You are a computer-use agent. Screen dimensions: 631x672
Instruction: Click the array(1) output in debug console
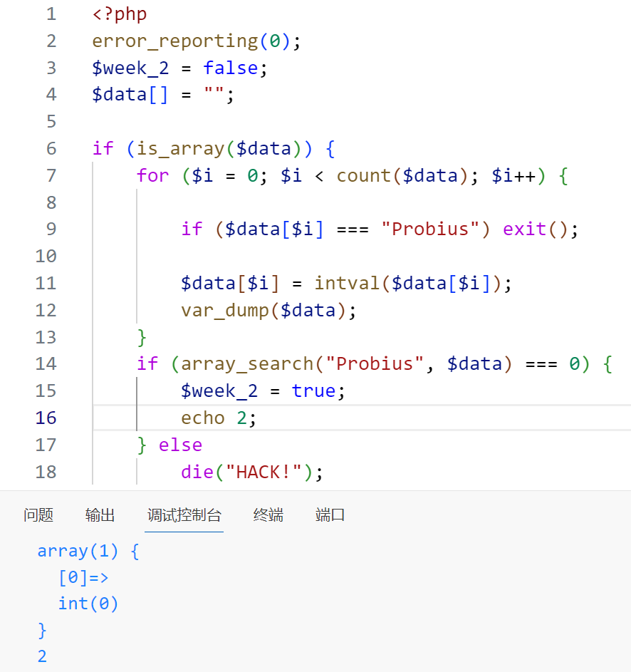click(x=78, y=551)
